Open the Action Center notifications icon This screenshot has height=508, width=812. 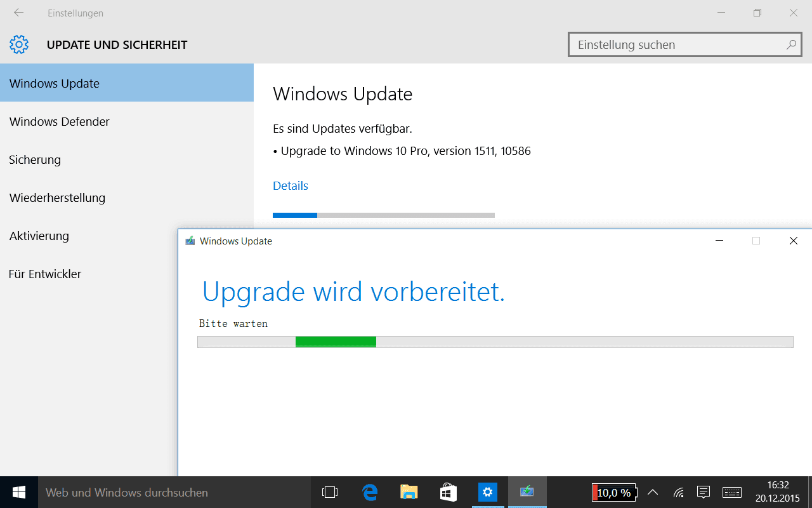point(703,492)
